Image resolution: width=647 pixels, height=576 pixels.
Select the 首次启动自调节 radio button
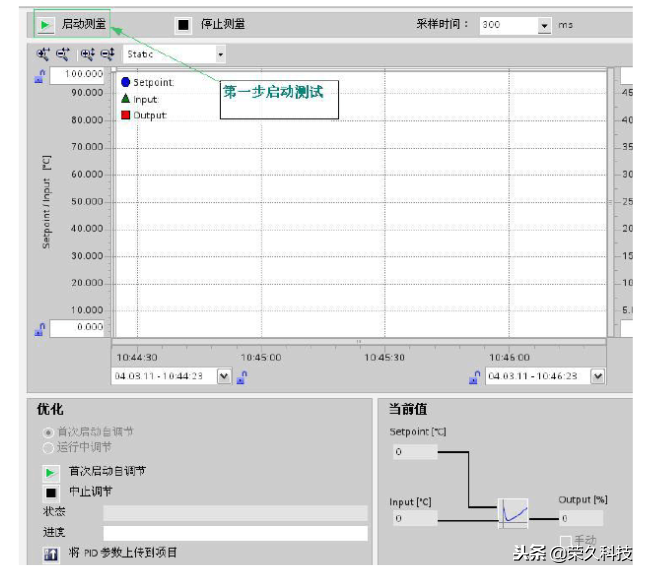tap(48, 432)
